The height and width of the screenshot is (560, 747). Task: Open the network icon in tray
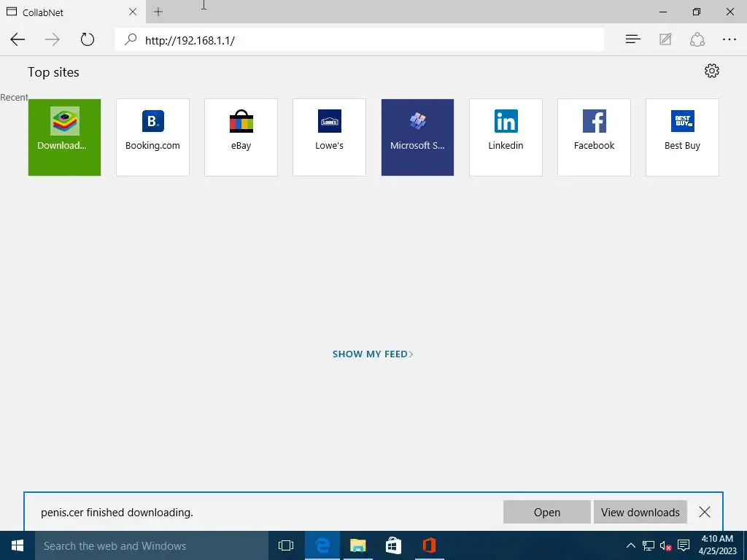(x=649, y=545)
